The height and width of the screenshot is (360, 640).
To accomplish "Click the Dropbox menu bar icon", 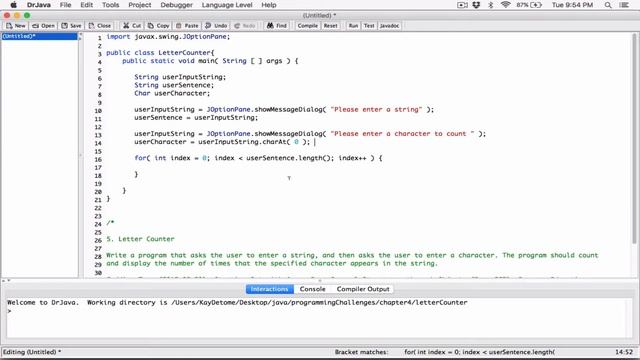I will [476, 5].
